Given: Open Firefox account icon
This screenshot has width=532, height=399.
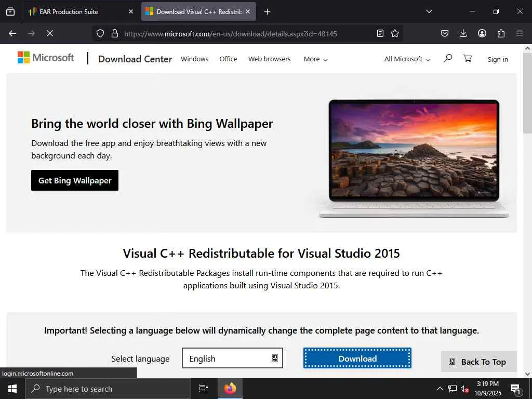Looking at the screenshot, I should click(482, 33).
